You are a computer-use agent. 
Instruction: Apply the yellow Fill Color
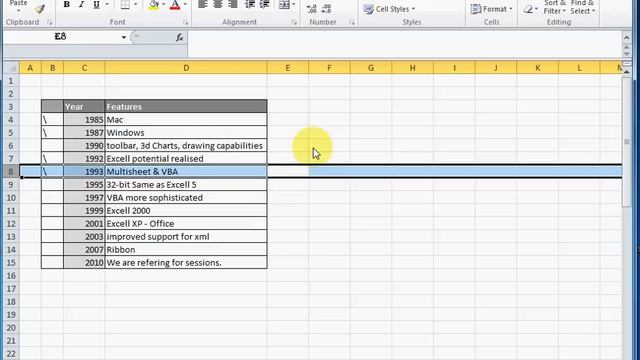pos(154,5)
